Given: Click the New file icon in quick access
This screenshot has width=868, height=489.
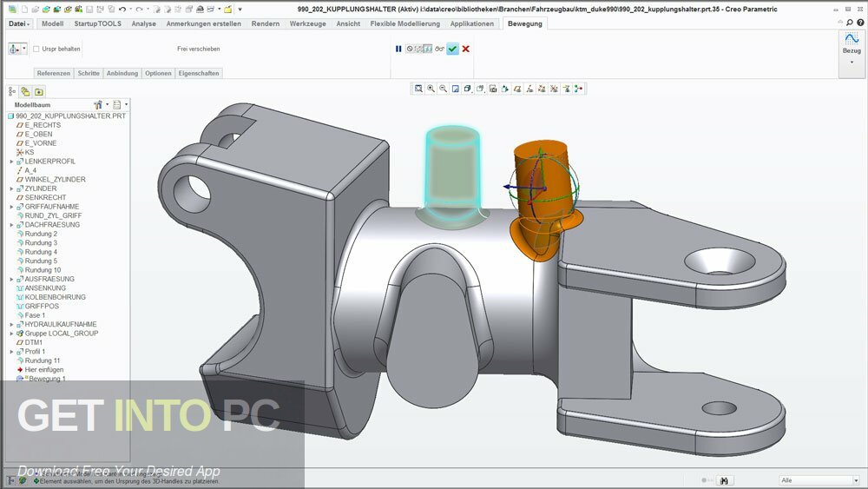Looking at the screenshot, I should pyautogui.click(x=24, y=10).
